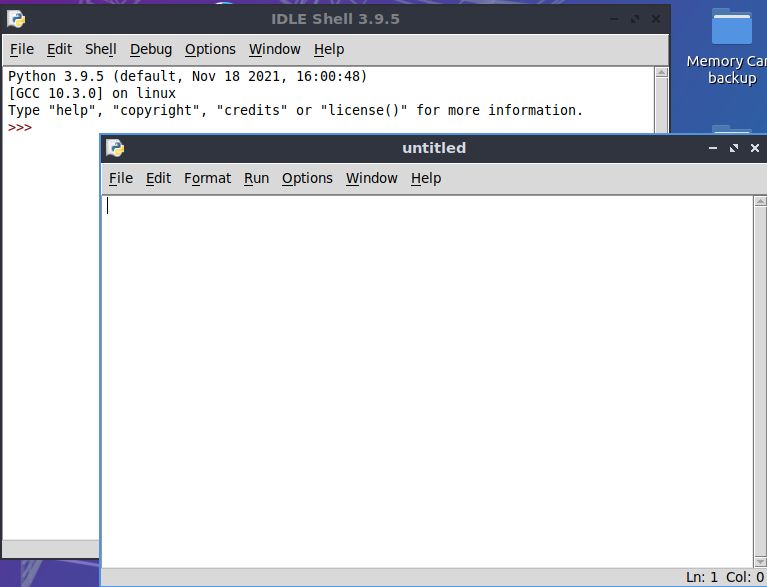Screen dimensions: 767x587
Task: Open the Format menu in the editor
Action: pos(207,178)
